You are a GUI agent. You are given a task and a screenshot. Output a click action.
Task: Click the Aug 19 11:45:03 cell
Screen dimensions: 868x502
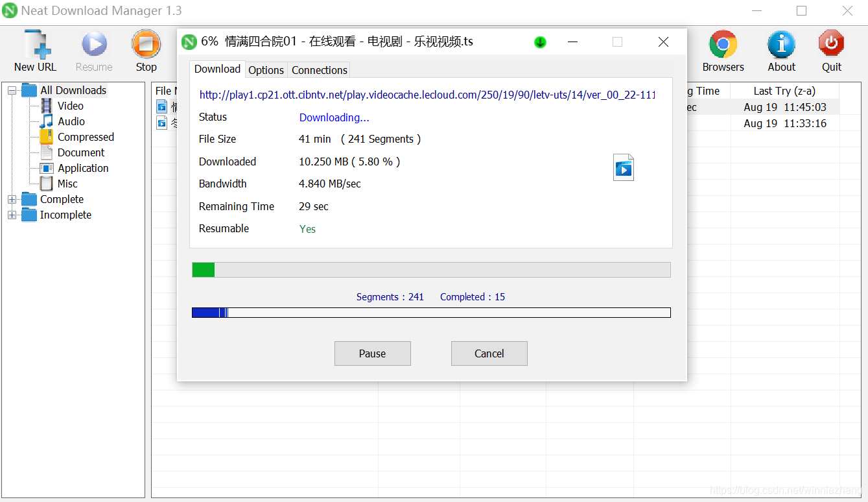pos(785,107)
